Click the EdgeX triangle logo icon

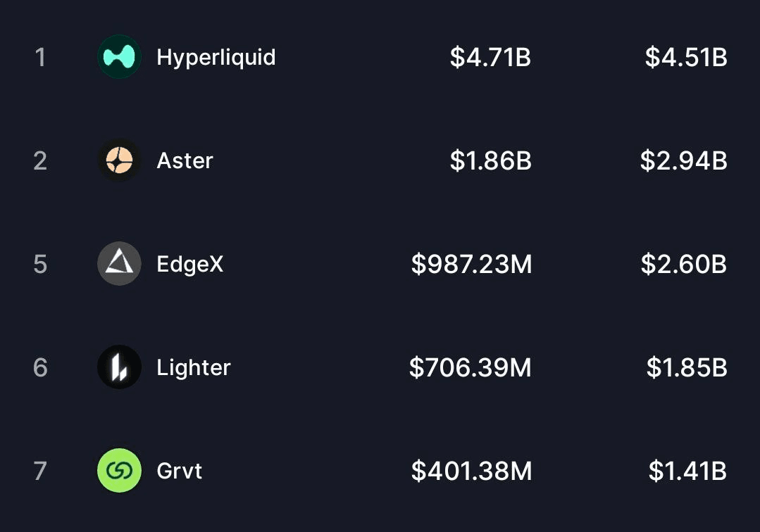[119, 264]
